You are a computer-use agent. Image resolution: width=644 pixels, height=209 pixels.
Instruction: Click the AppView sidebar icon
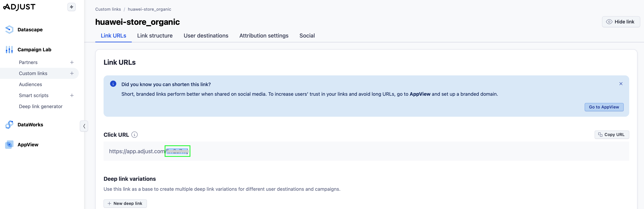click(x=9, y=144)
